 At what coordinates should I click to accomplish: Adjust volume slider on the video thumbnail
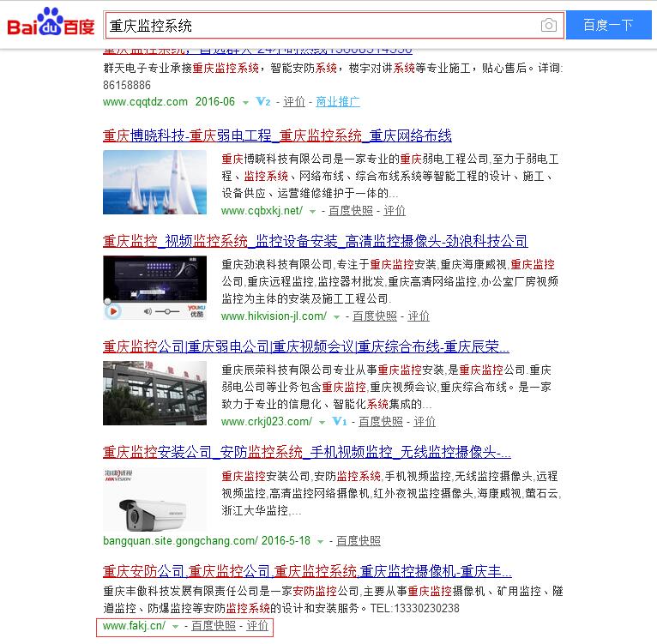[168, 311]
